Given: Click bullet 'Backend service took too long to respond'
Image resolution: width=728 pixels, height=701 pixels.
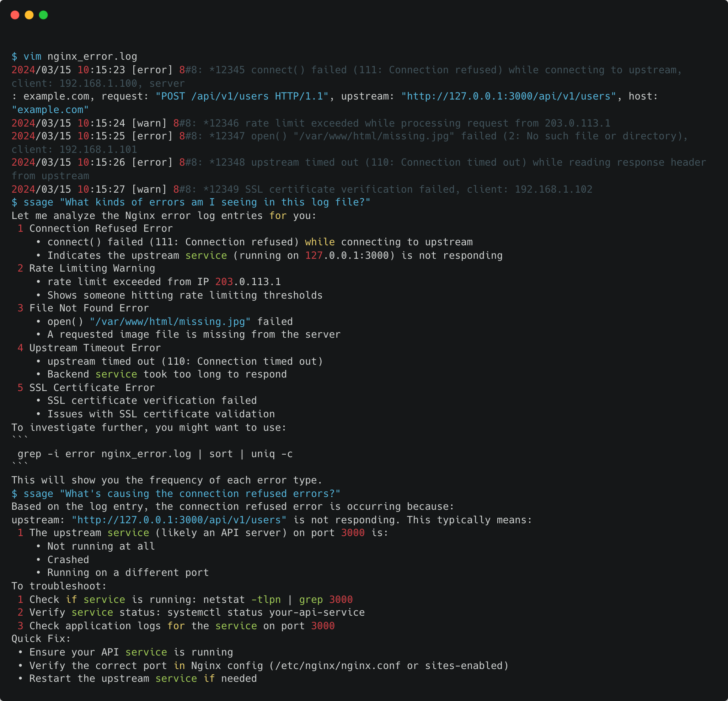Looking at the screenshot, I should [x=161, y=374].
